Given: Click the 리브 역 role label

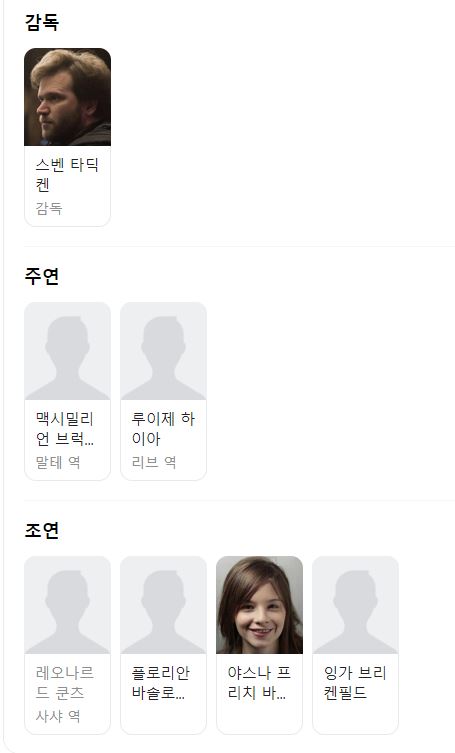Looking at the screenshot, I should point(154,462).
